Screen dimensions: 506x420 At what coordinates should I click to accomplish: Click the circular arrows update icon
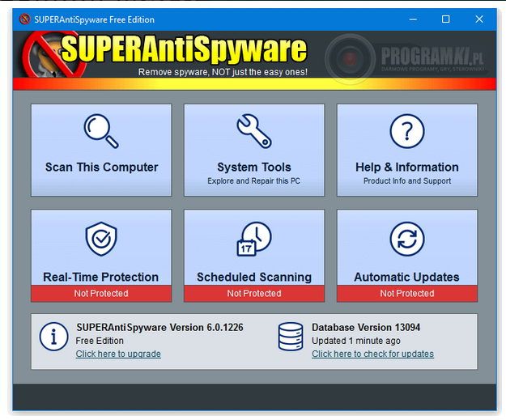click(x=407, y=239)
